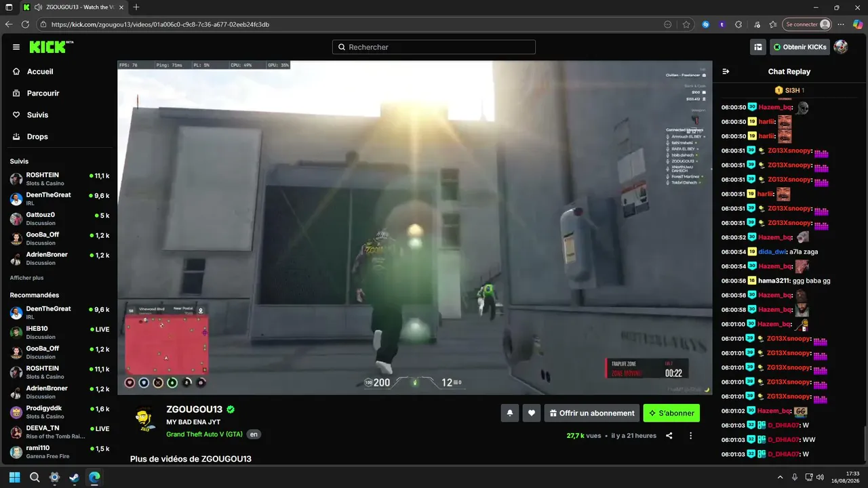Open the Settings gear on the taskbar
This screenshot has height=488, width=868.
coord(54,477)
